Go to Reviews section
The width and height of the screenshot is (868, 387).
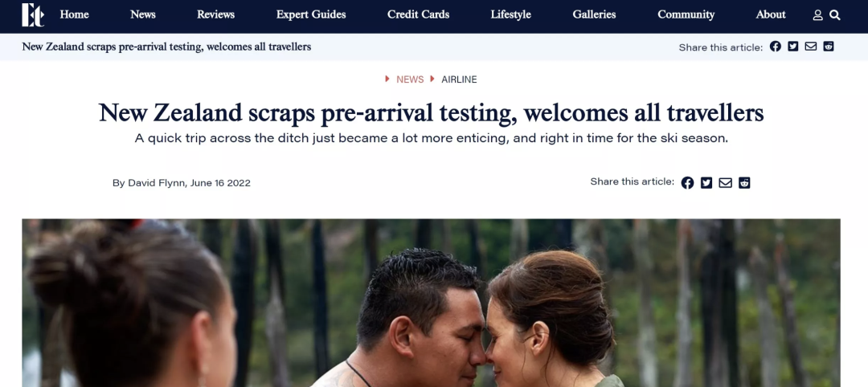[x=216, y=15]
